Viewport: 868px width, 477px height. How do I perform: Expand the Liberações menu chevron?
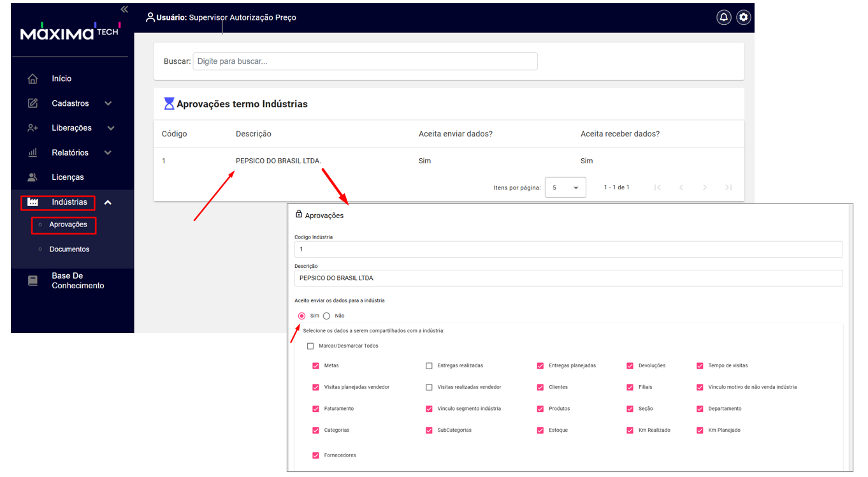(x=111, y=128)
